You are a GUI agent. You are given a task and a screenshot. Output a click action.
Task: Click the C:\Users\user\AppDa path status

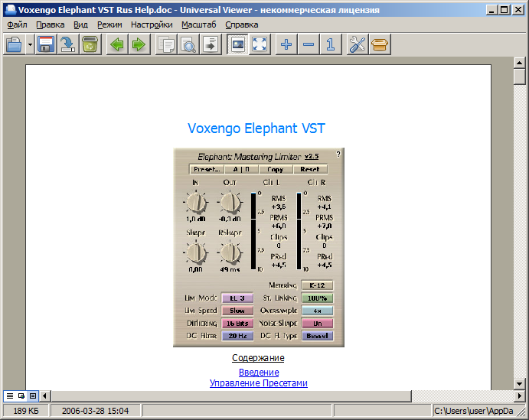click(474, 411)
